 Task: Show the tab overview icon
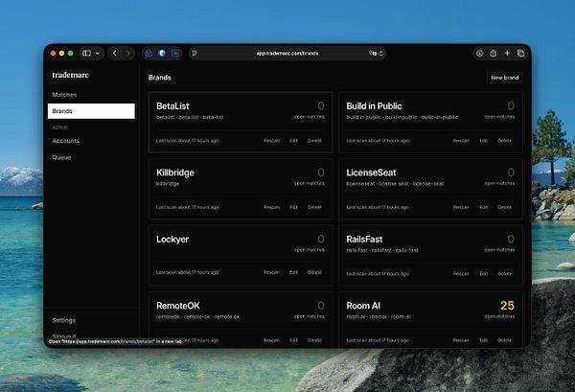520,53
